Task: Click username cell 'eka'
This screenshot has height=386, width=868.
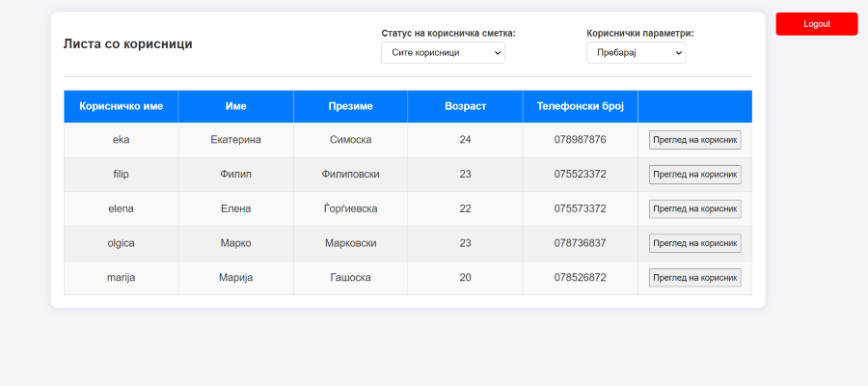Action: pos(122,140)
